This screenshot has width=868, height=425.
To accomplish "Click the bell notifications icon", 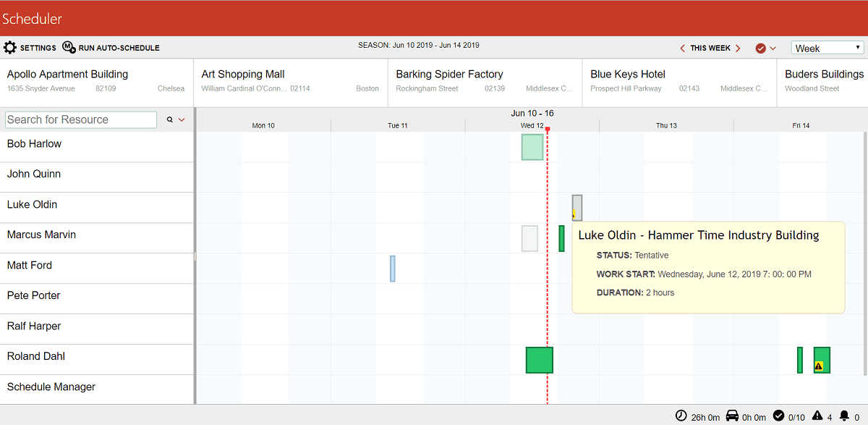I will (x=844, y=416).
